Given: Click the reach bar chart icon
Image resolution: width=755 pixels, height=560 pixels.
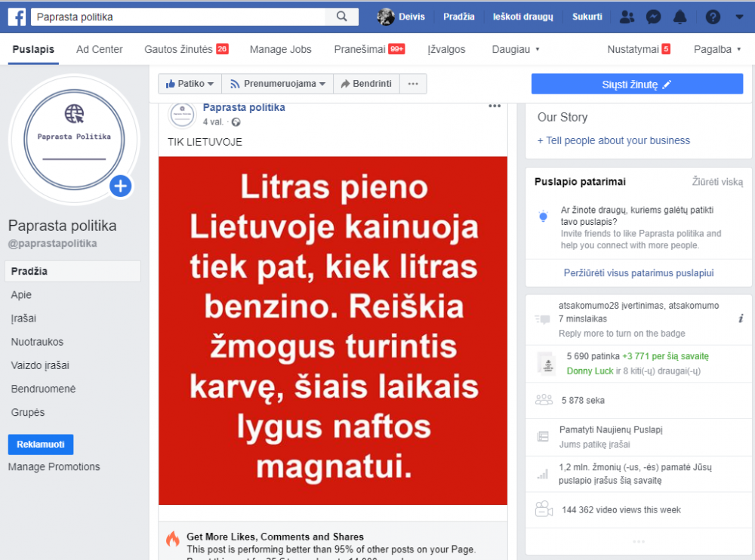Looking at the screenshot, I should (543, 474).
